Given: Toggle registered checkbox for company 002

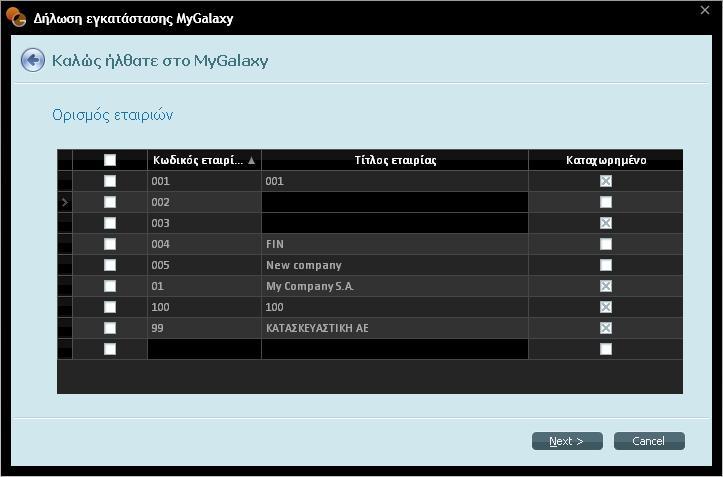Looking at the screenshot, I should 605,202.
